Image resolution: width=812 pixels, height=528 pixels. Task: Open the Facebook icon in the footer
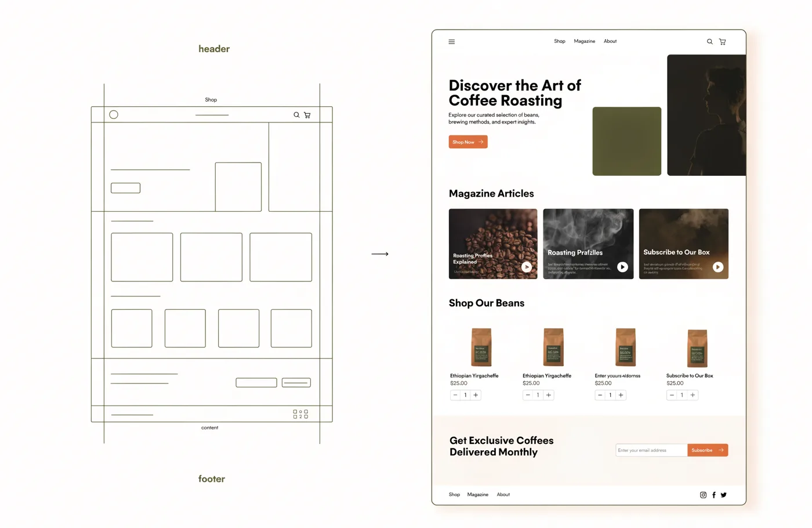(714, 495)
